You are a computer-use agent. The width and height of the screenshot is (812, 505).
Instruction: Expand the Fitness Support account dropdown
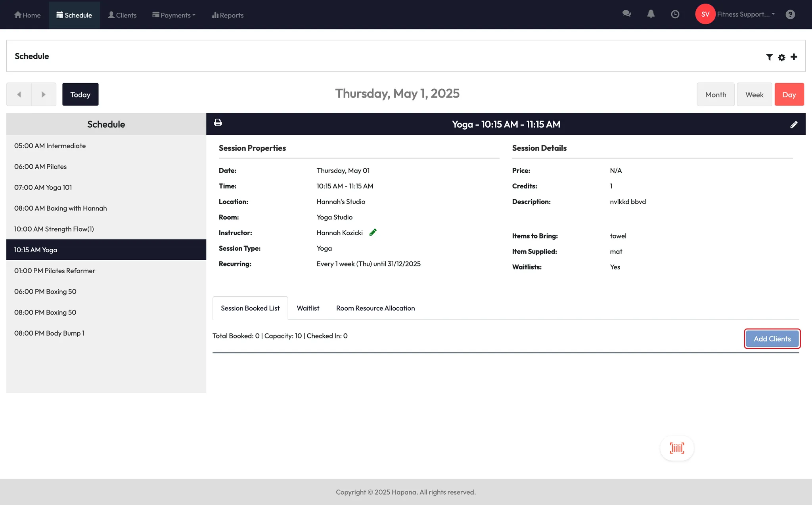tap(745, 14)
